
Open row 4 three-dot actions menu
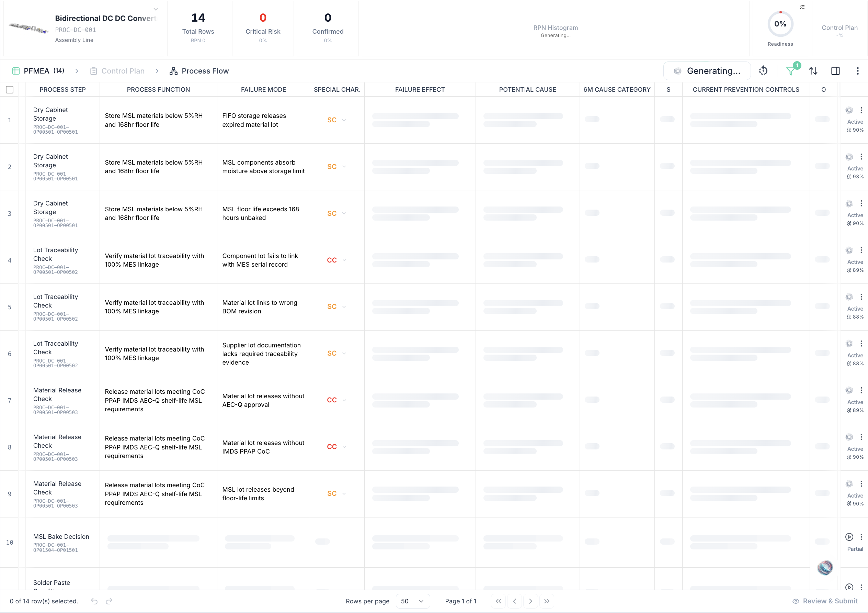[861, 250]
